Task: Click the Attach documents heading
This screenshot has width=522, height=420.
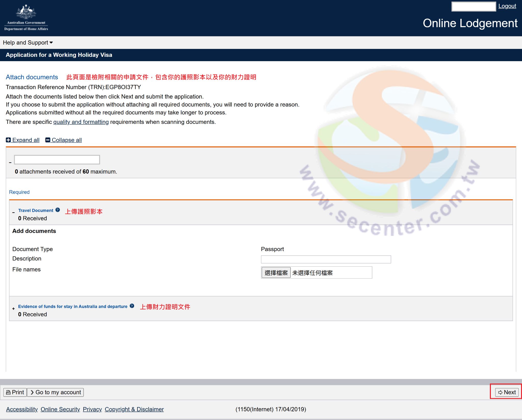Action: tap(32, 77)
